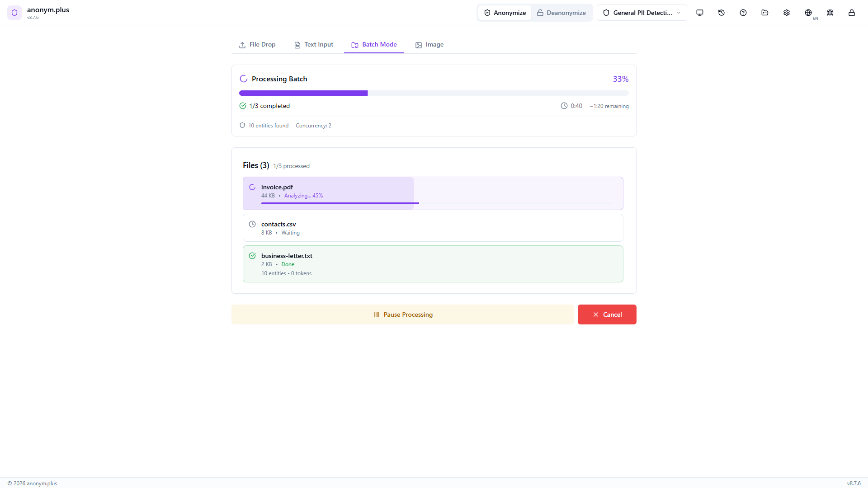Select the contacts.csv file entry
This screenshot has height=488, width=868.
coord(433,227)
